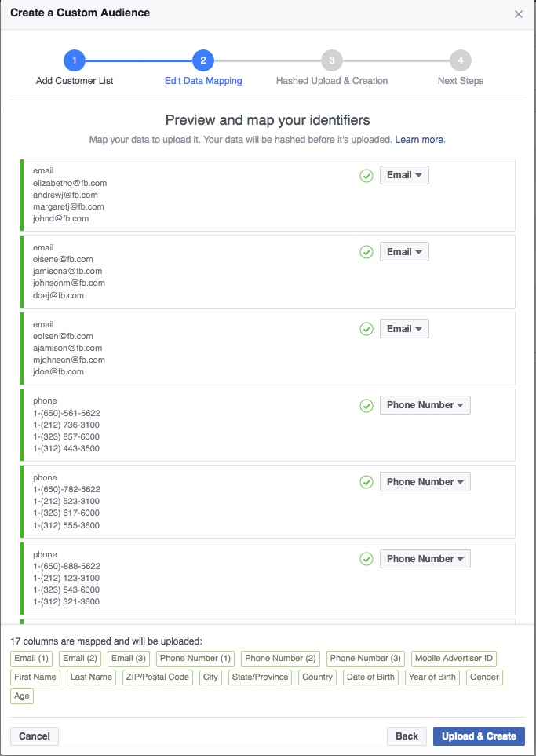536x756 pixels.
Task: Click the Mobile Advertiser ID column tag
Action: pyautogui.click(x=455, y=659)
